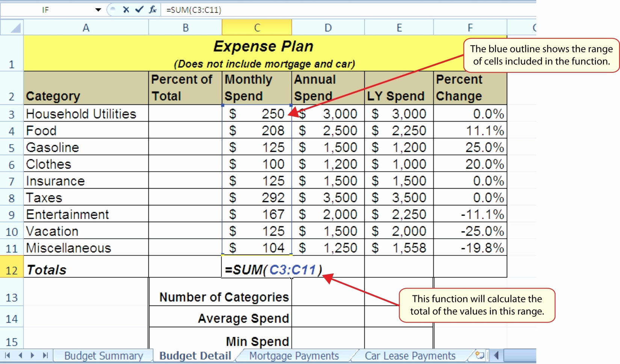Click the Insert Function (fx) icon
Image resolution: width=620 pixels, height=364 pixels.
pyautogui.click(x=151, y=10)
